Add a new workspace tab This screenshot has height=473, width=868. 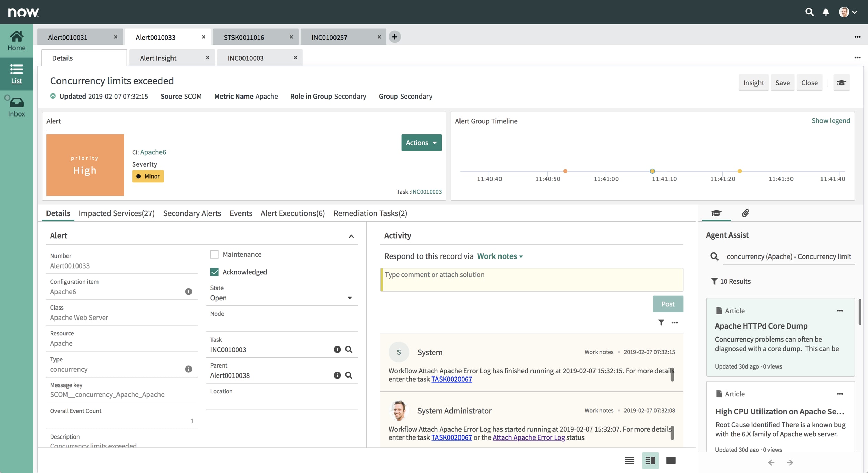click(394, 37)
